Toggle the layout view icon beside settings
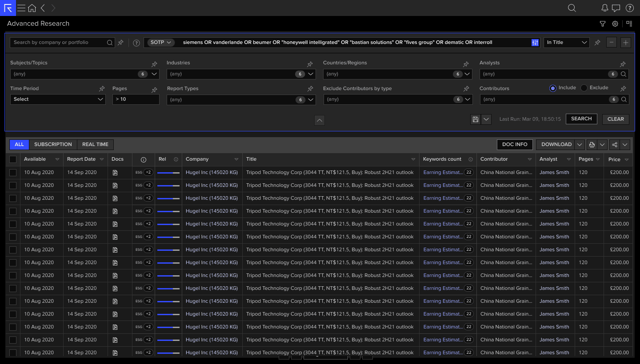This screenshot has width=640, height=364. pyautogui.click(x=629, y=24)
